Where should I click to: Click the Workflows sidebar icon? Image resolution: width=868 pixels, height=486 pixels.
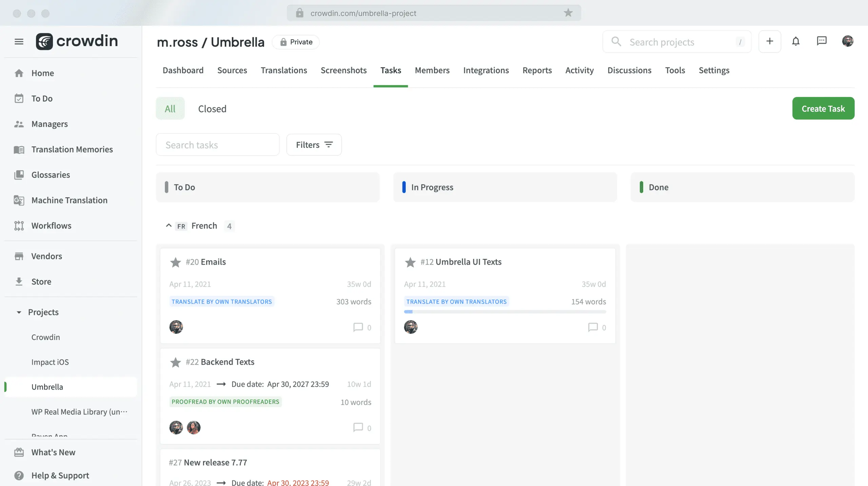coord(19,226)
